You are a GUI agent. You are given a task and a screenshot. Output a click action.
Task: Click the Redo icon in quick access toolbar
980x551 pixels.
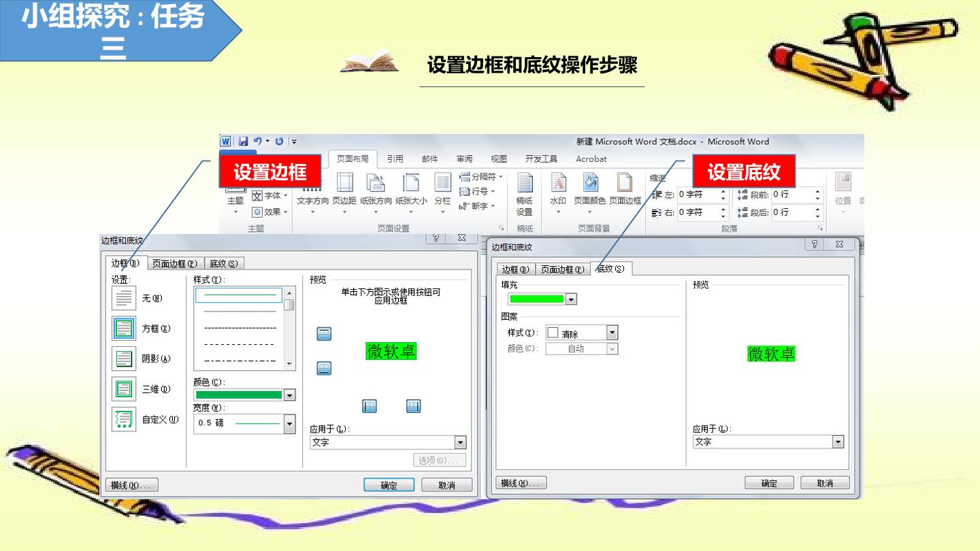click(279, 141)
